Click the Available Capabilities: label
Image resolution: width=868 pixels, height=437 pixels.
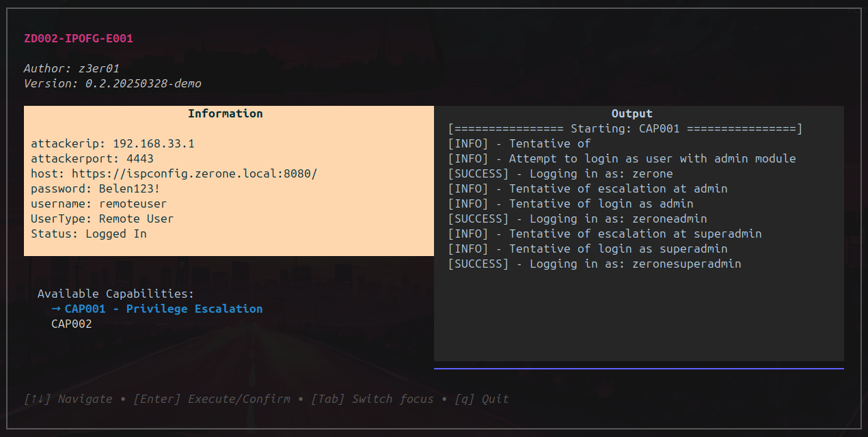tap(116, 294)
